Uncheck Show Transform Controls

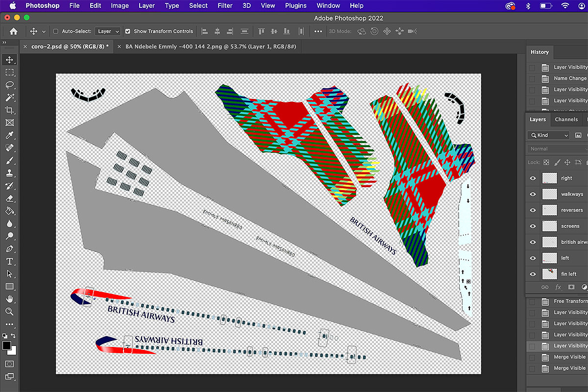click(x=128, y=31)
